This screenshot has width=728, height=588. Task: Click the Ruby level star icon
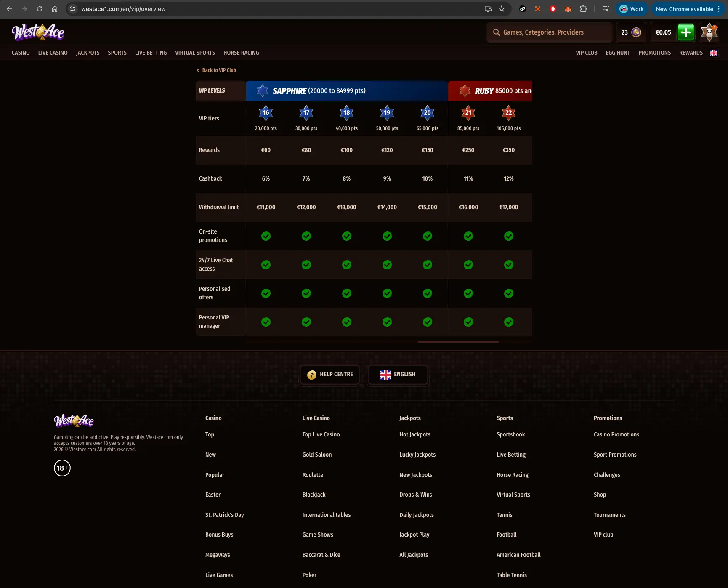[x=465, y=90]
